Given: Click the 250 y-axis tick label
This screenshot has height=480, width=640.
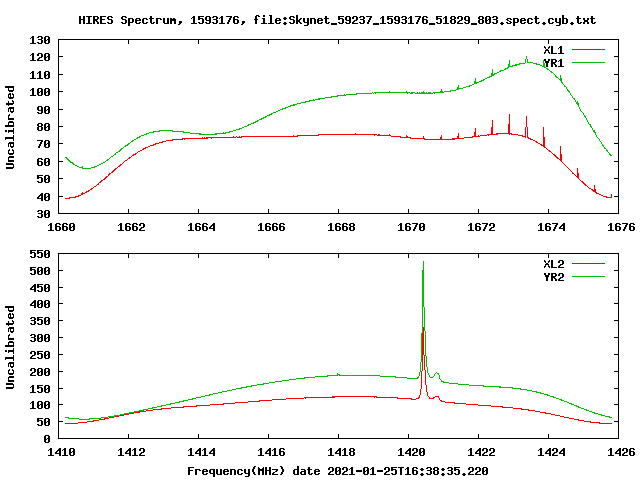Looking at the screenshot, I should tap(40, 356).
